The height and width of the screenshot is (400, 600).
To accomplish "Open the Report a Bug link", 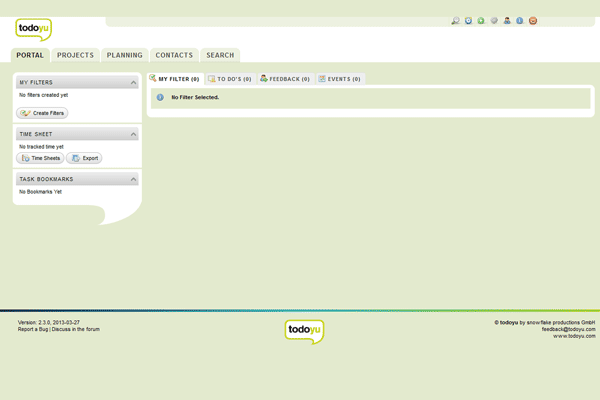I will [x=34, y=329].
